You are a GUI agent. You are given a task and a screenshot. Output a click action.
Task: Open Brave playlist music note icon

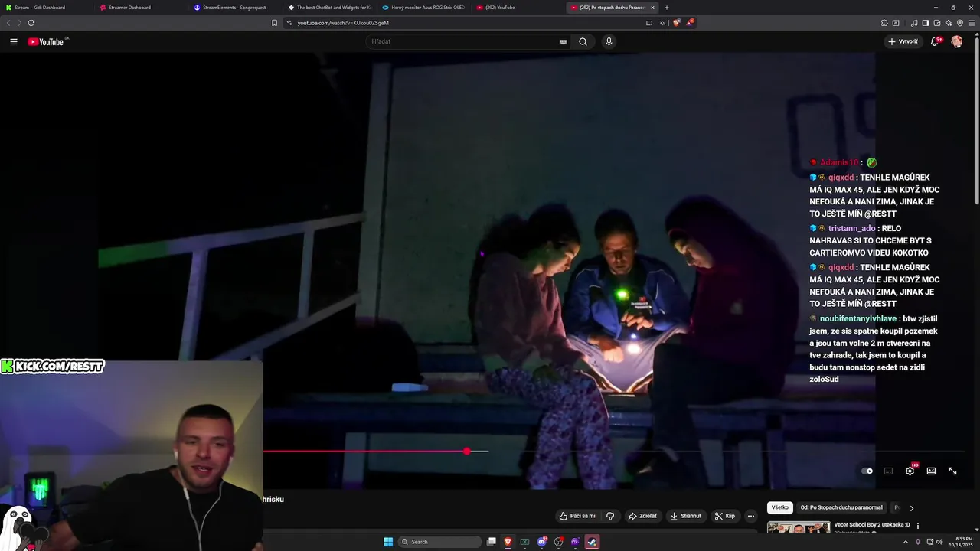point(914,23)
